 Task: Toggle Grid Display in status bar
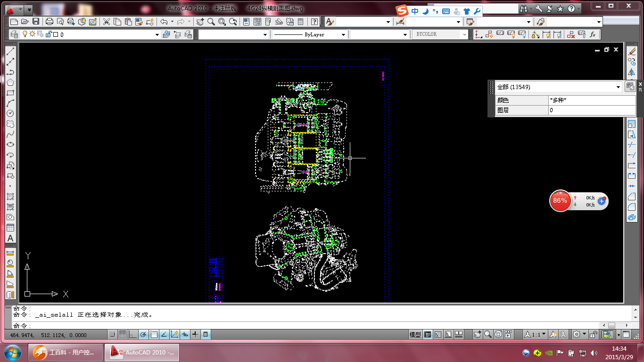coord(122,335)
